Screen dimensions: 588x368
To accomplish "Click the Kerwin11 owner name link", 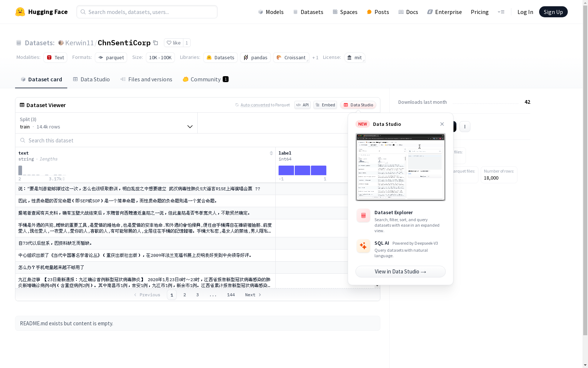I will [x=79, y=43].
